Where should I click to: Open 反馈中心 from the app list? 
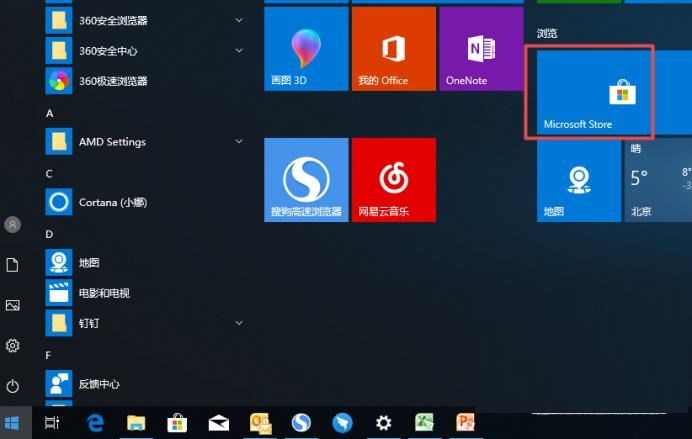click(x=99, y=383)
